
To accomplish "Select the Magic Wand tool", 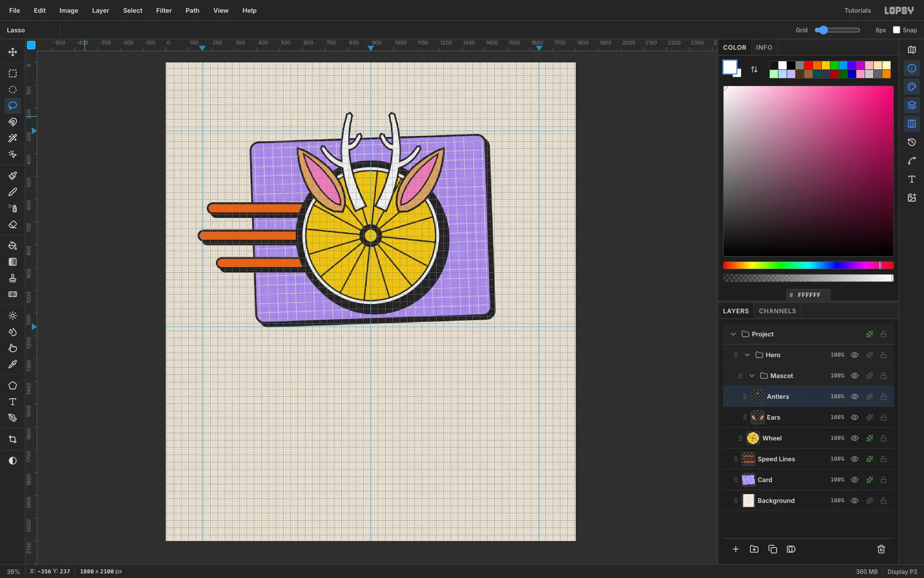I will click(x=13, y=138).
